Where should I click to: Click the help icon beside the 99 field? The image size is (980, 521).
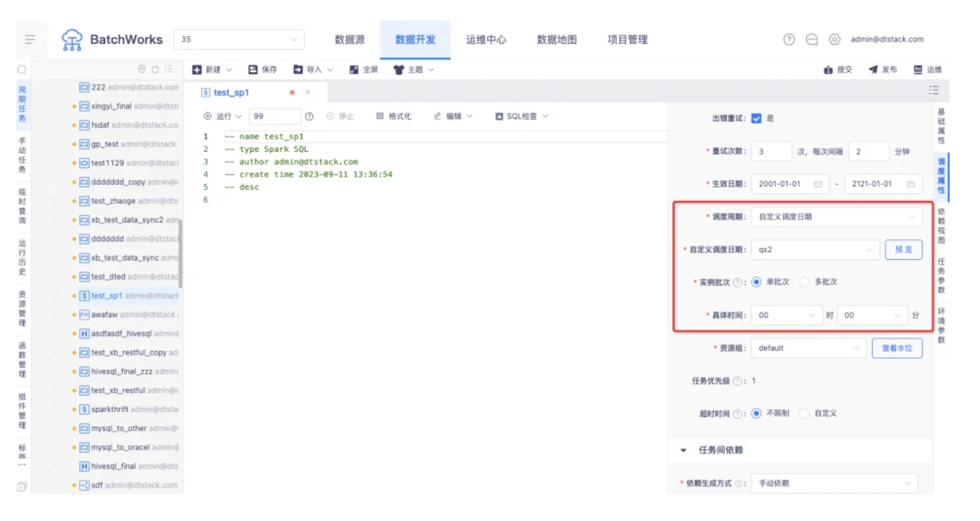309,116
